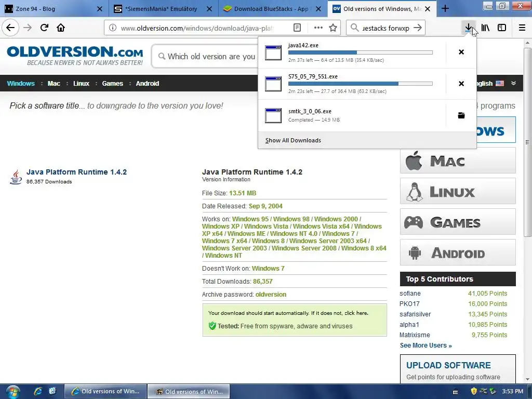Click Show All Downloads
The width and height of the screenshot is (532, 399).
pos(293,140)
